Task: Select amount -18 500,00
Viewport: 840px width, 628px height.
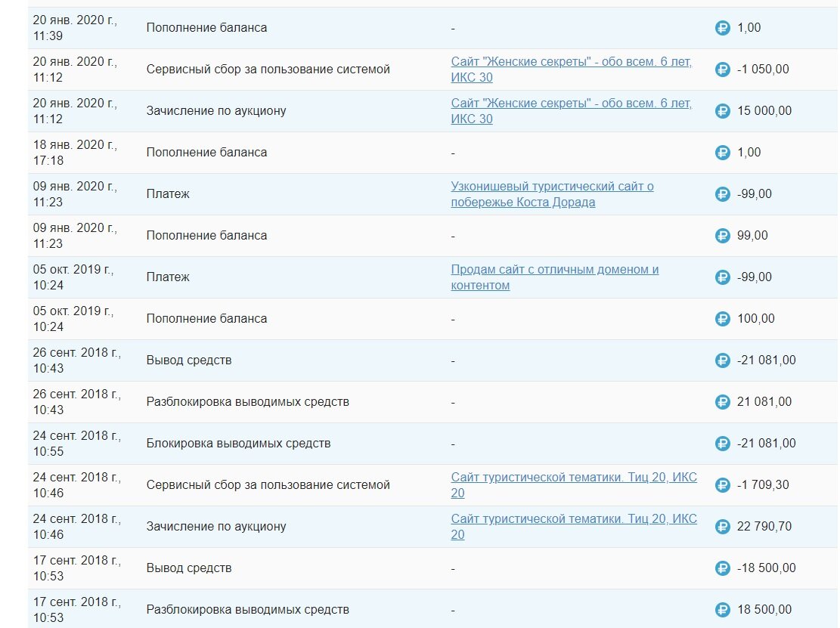Action: point(766,568)
